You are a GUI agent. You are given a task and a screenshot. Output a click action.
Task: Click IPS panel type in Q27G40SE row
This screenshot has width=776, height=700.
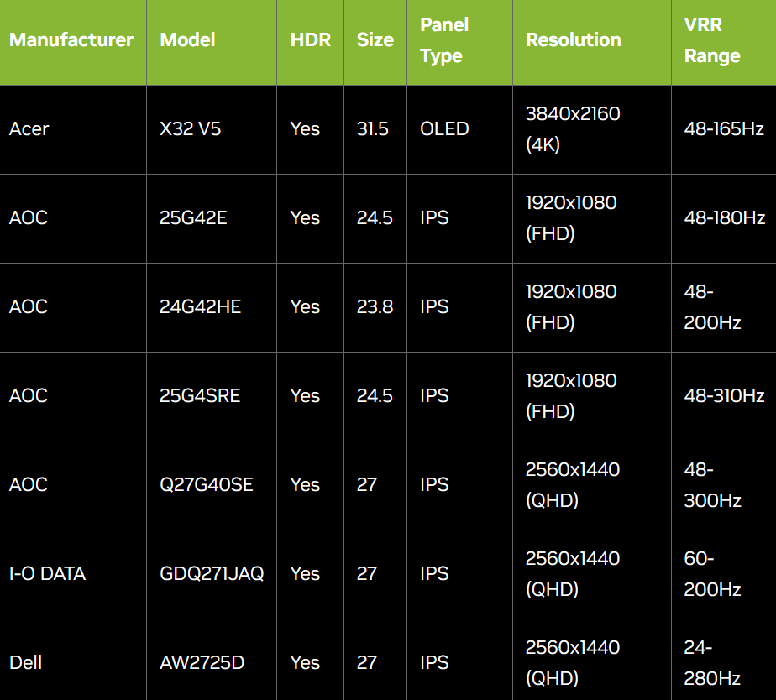coord(434,485)
